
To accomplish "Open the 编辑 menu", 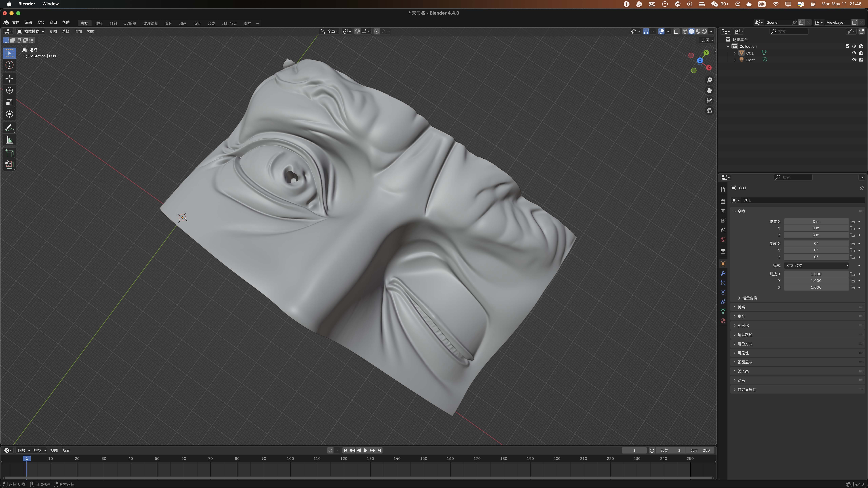I will coord(28,23).
